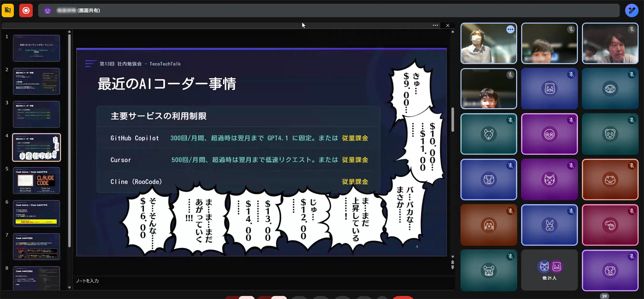This screenshot has width=644, height=299.
Task: Click the sloth avatar on the teal tile
Action: 610,88
